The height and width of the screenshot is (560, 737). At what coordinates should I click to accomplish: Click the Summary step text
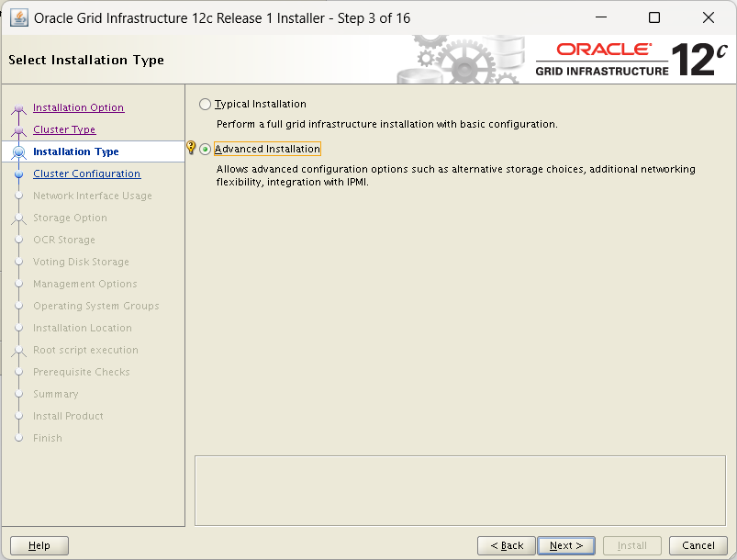(x=55, y=394)
